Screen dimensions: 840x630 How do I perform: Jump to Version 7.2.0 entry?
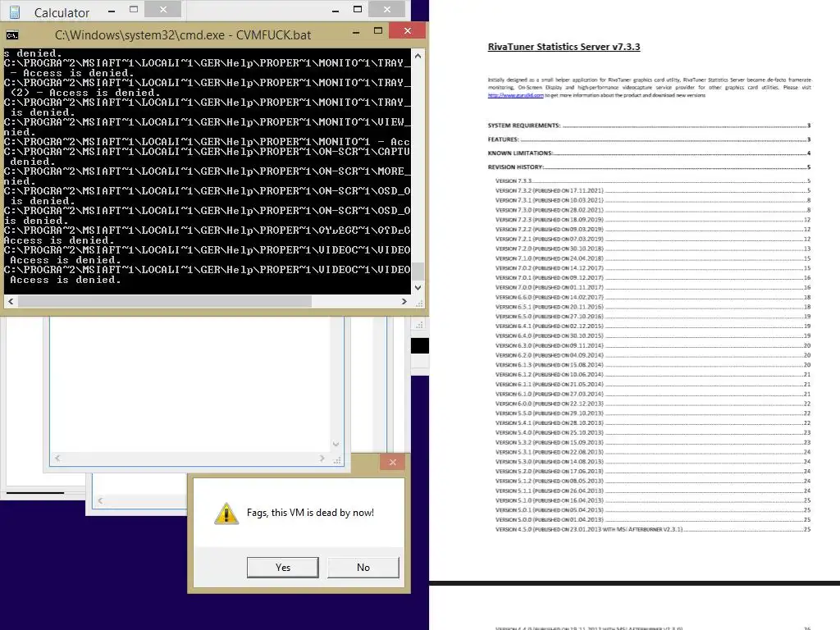point(652,249)
